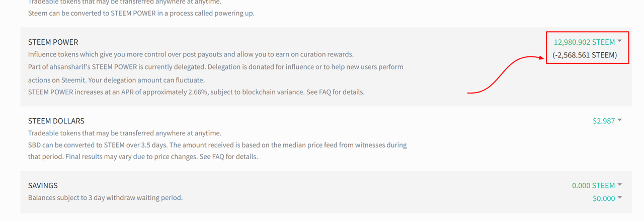Viewport: 644px width, 221px height.
Task: Click the caret beside 0.000 STEEM
Action: coord(620,184)
